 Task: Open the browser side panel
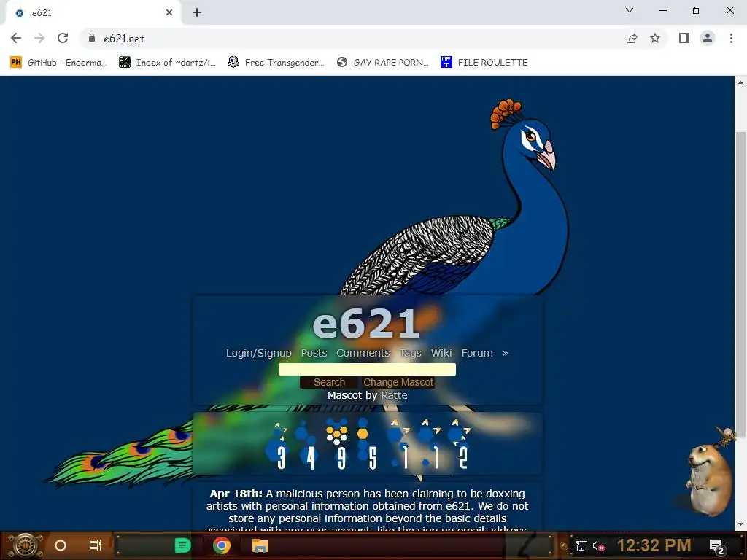[x=684, y=38]
